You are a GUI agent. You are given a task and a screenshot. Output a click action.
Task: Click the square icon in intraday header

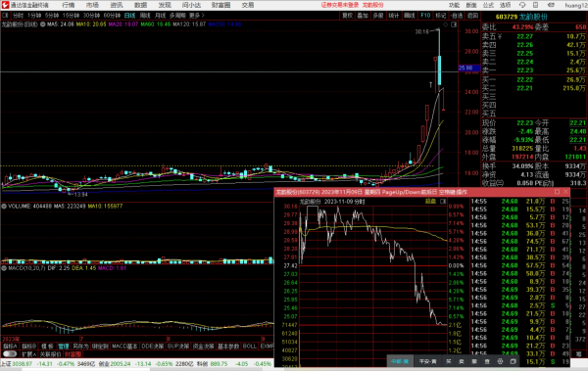pos(443,202)
